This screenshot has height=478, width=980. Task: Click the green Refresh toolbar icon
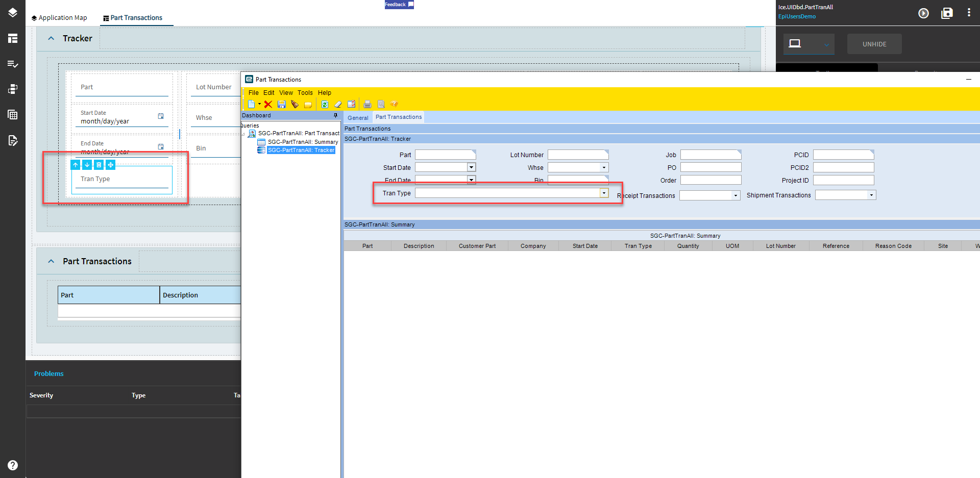point(325,104)
